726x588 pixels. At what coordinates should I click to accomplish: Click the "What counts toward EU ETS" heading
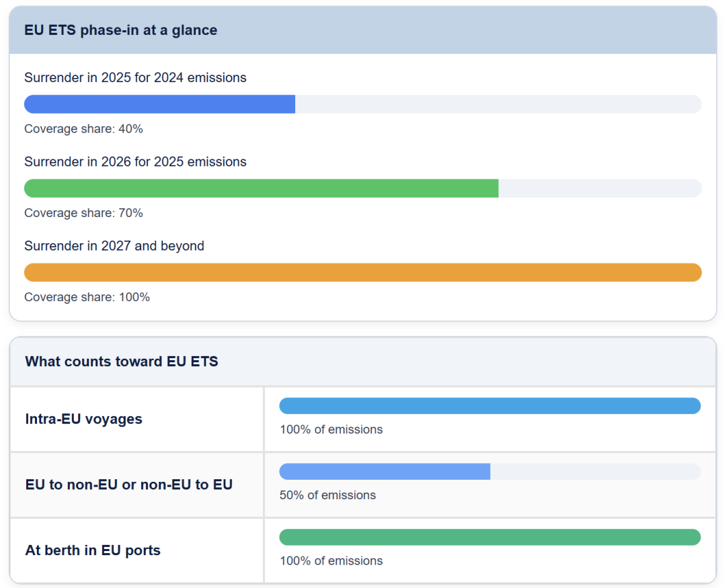pyautogui.click(x=122, y=362)
